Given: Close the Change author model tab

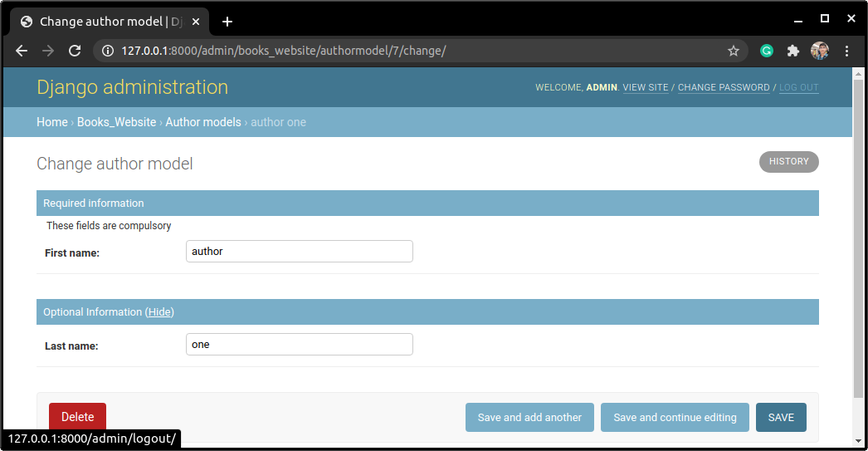Looking at the screenshot, I should 195,22.
